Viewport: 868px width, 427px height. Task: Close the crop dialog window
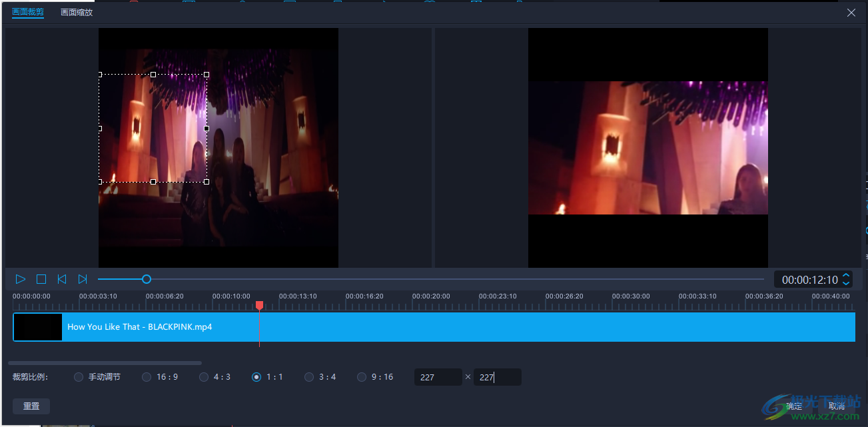pos(851,13)
